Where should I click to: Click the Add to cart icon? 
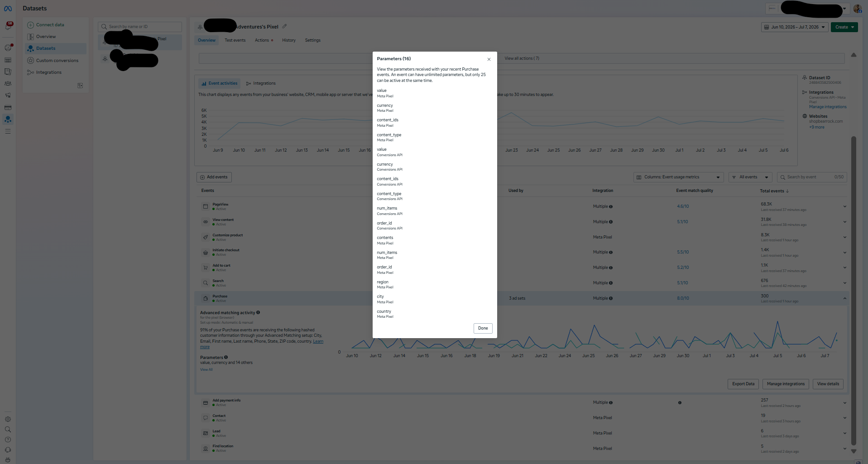206,268
